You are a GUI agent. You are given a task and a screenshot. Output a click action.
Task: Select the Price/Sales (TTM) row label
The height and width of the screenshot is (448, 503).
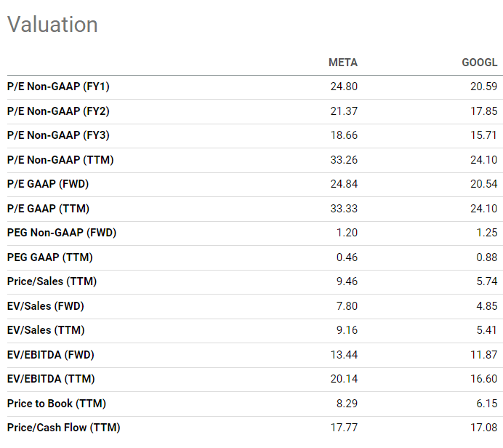click(52, 281)
